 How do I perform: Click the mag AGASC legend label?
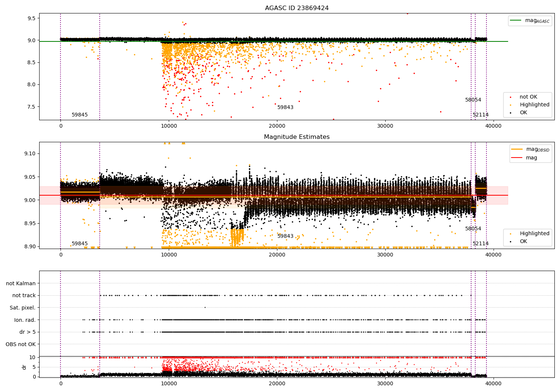click(537, 21)
